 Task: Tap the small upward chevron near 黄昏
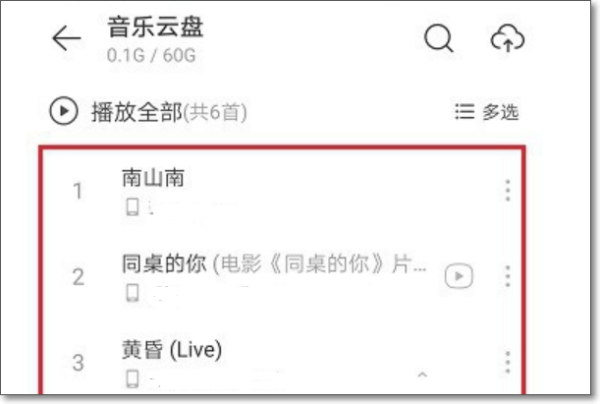pyautogui.click(x=422, y=374)
